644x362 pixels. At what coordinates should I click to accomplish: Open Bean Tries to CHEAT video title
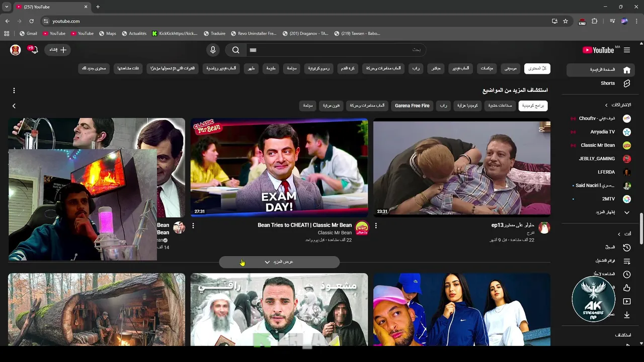point(305,225)
